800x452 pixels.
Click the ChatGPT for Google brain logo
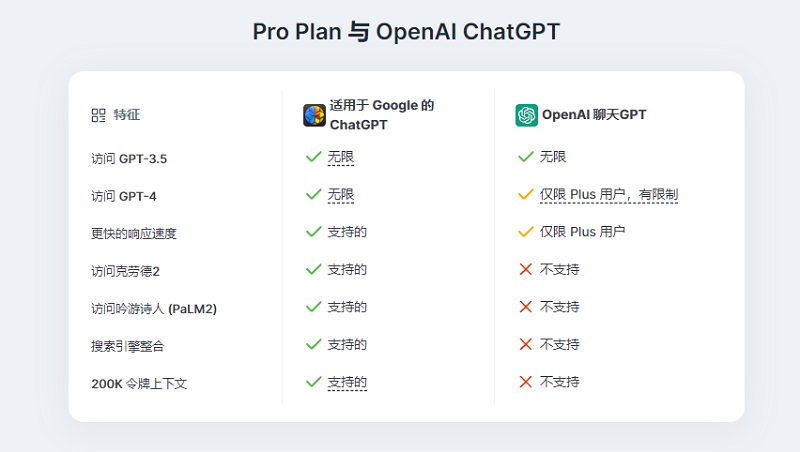(x=314, y=115)
